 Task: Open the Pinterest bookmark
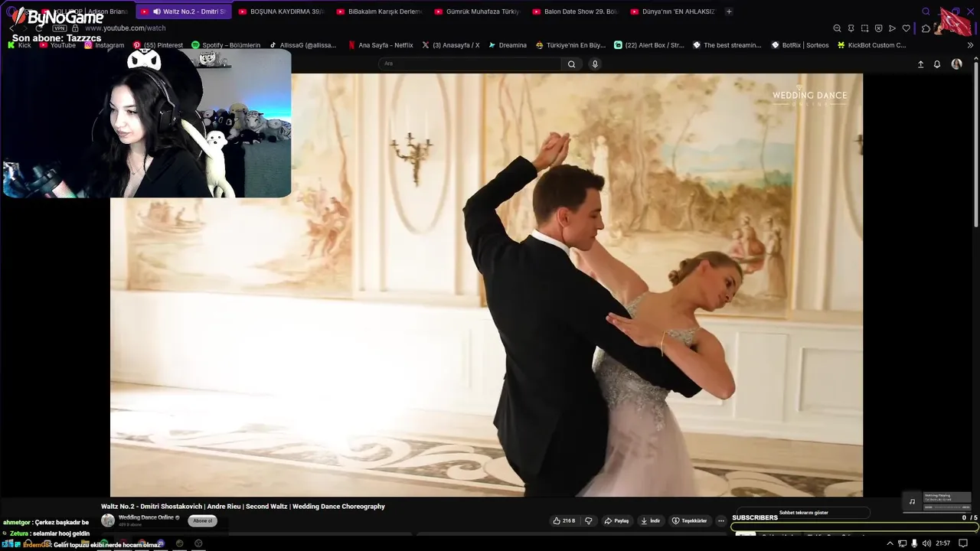(158, 45)
